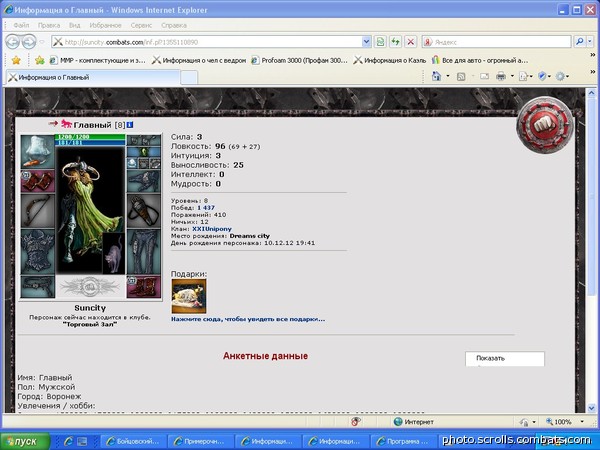This screenshot has width=600, height=450.
Task: Open the Файл menu
Action: [21, 25]
